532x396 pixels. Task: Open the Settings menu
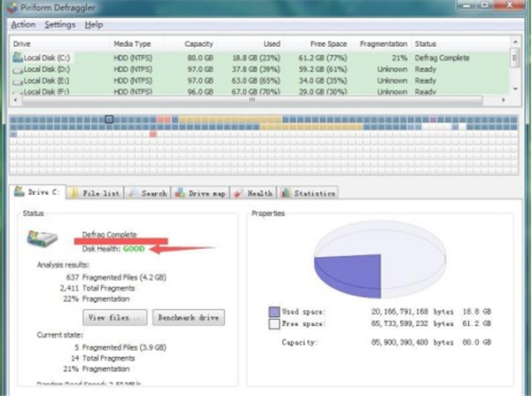pyautogui.click(x=59, y=25)
